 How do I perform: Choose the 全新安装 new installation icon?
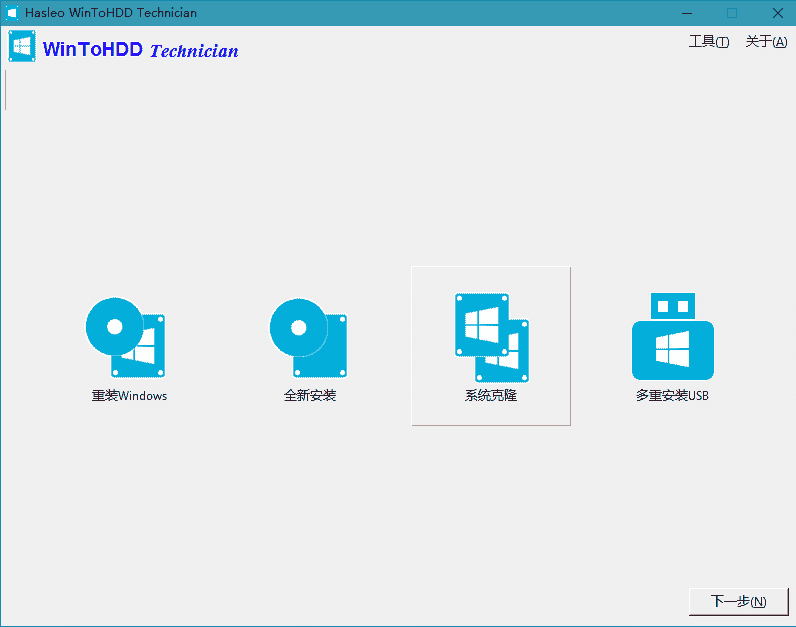point(308,338)
